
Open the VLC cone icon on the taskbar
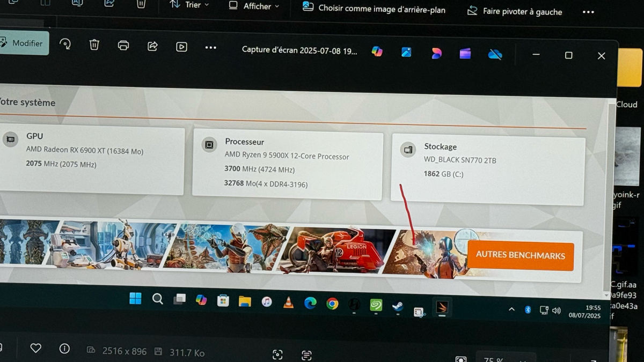pos(288,303)
